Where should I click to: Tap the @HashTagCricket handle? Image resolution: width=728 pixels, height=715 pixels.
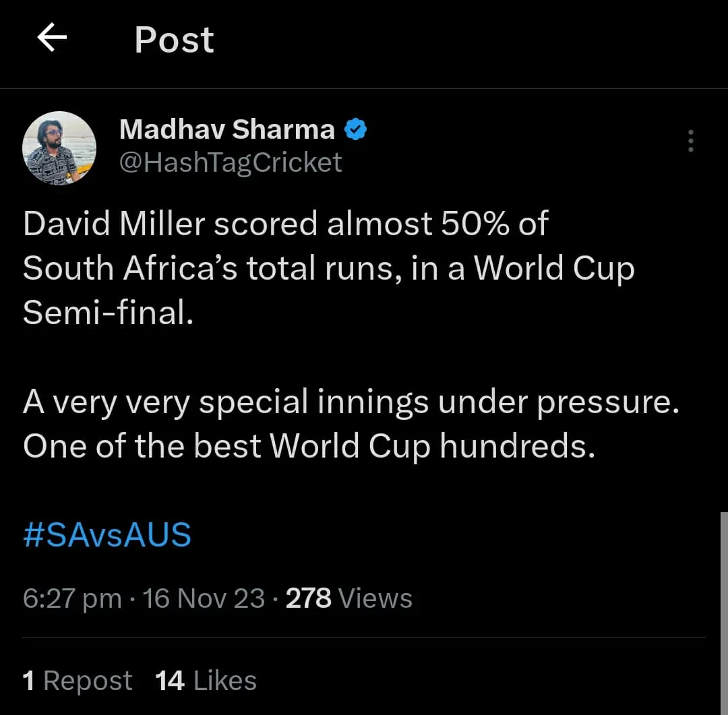pos(231,162)
